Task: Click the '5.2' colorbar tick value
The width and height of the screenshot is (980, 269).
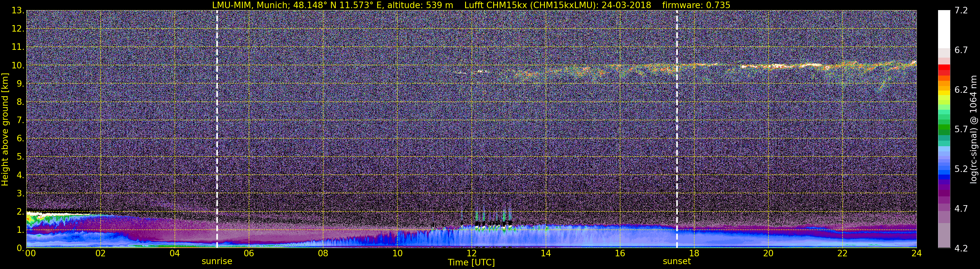Action: tap(961, 169)
